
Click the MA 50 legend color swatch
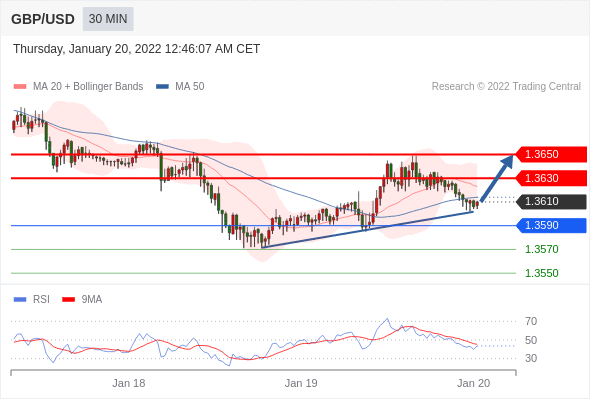162,87
